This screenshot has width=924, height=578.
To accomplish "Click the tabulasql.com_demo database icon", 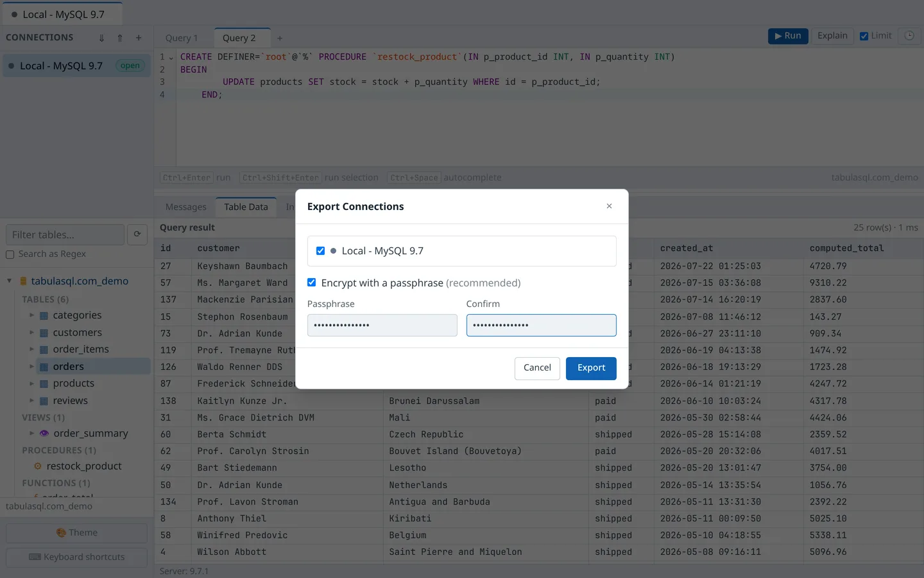I will click(x=24, y=281).
